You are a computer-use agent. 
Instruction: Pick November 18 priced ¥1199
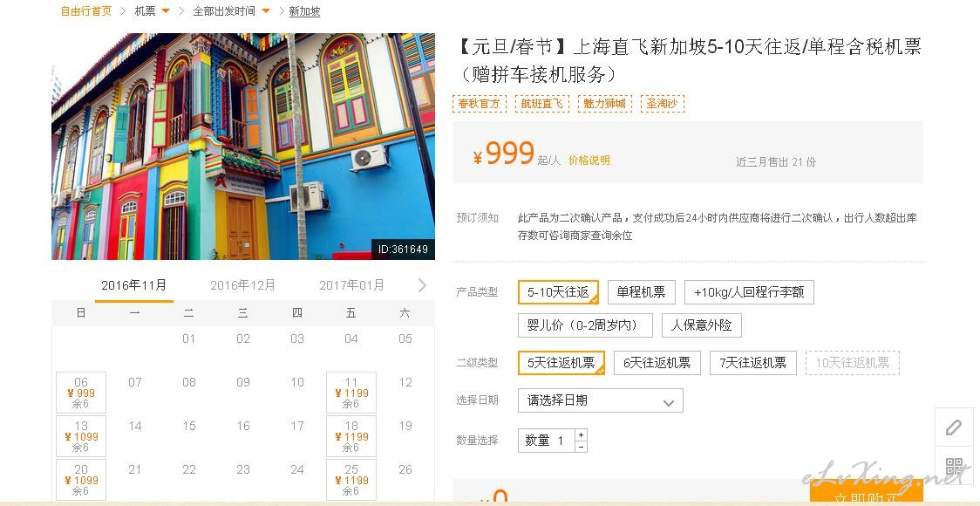351,436
